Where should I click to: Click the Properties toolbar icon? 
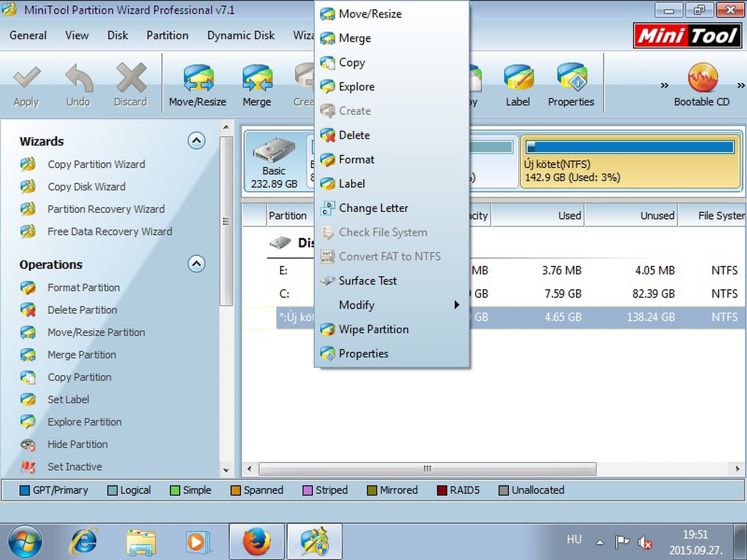(571, 78)
